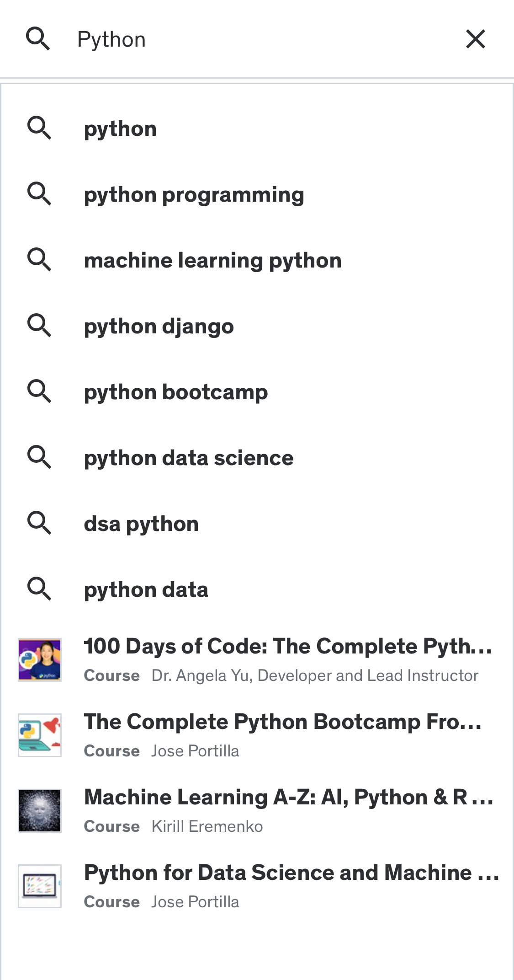Click the Python for Data Science thumbnail
Viewport: 514px width, 980px height.
click(x=40, y=886)
